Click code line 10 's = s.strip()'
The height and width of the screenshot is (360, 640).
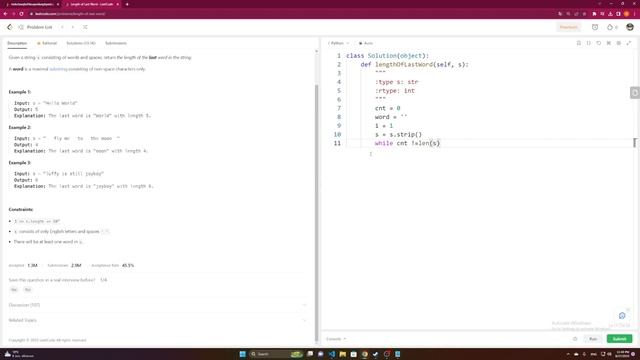398,135
